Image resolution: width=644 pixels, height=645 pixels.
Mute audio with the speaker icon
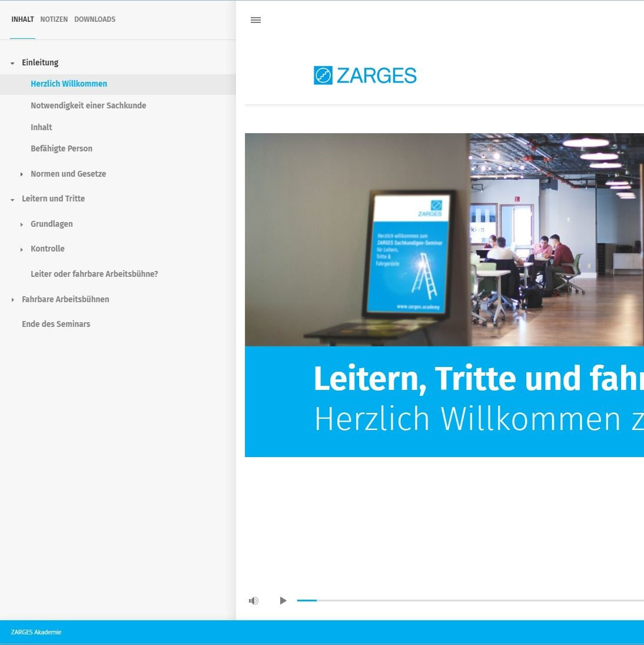(254, 601)
